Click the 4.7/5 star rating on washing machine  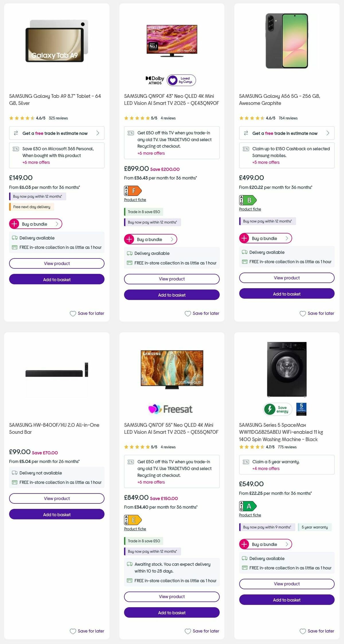[x=270, y=447]
